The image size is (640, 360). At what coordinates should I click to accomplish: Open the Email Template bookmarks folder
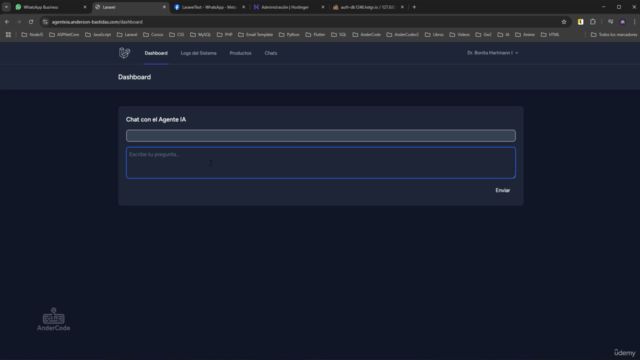(256, 35)
